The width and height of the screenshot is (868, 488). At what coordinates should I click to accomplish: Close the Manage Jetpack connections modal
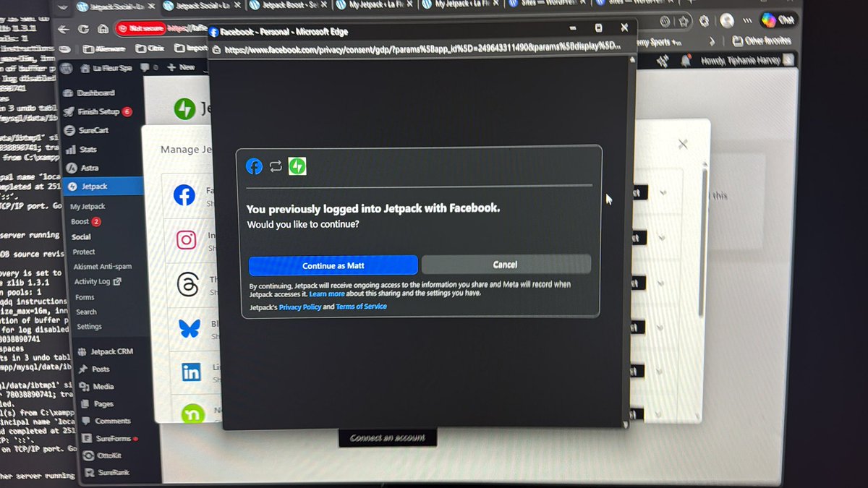pyautogui.click(x=683, y=145)
